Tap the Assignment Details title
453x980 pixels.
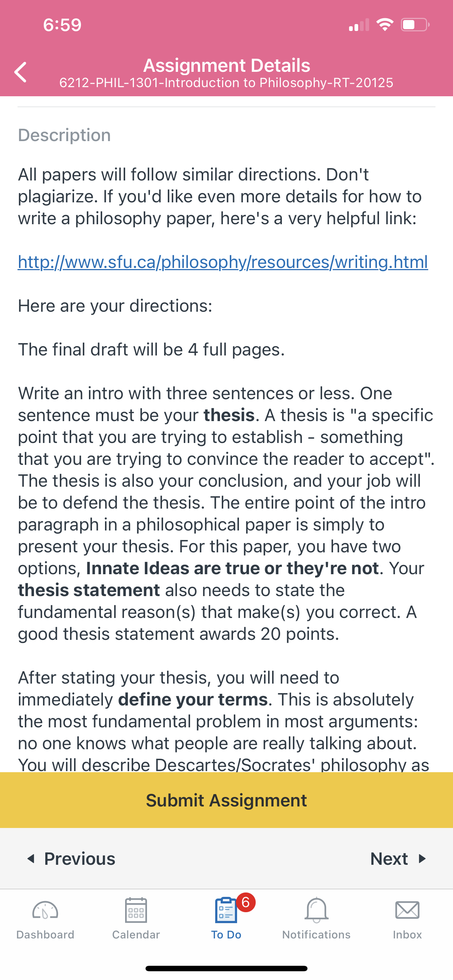pyautogui.click(x=226, y=65)
